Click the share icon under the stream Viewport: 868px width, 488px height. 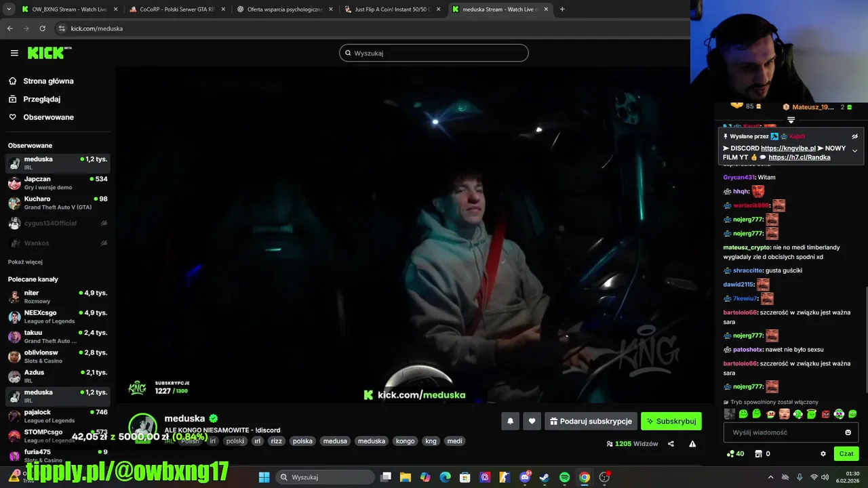pos(671,444)
